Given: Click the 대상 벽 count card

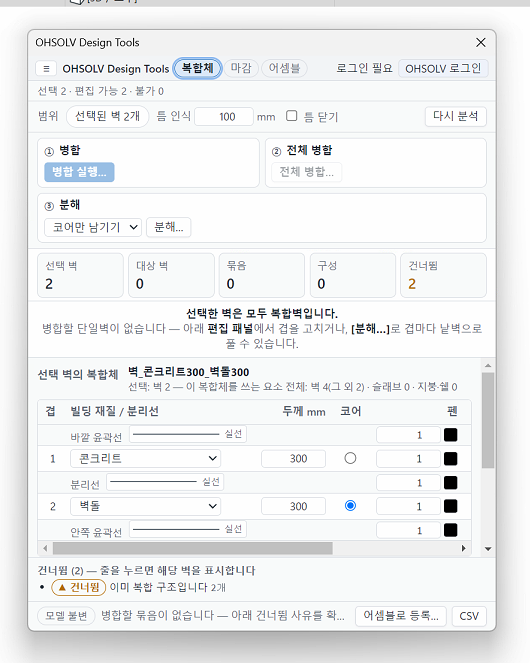Looking at the screenshot, I should click(171, 275).
